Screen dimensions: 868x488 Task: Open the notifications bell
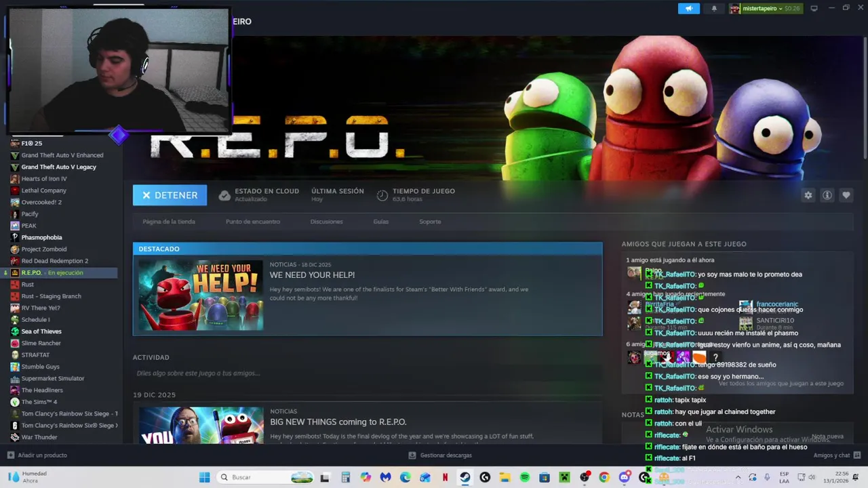click(714, 8)
